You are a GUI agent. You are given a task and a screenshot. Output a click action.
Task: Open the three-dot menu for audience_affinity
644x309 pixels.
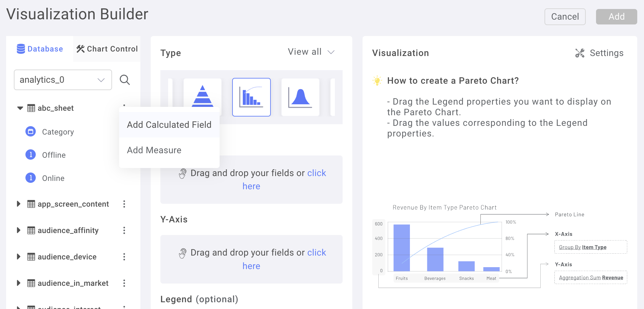(x=124, y=230)
